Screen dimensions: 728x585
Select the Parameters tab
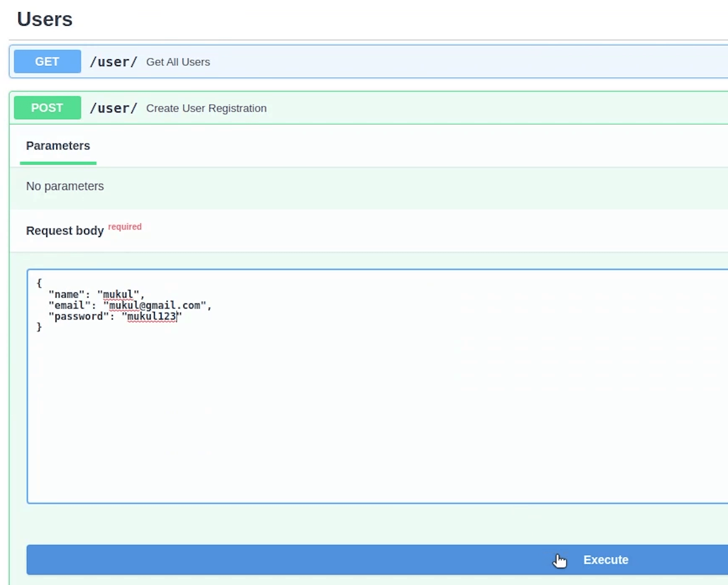coord(58,146)
